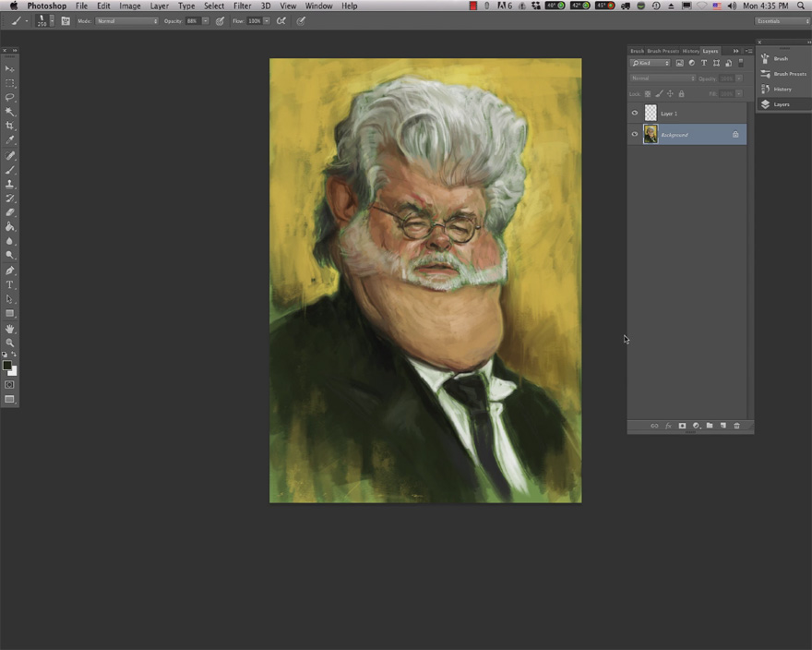
Task: Toggle lock transparent pixels
Action: (x=648, y=94)
